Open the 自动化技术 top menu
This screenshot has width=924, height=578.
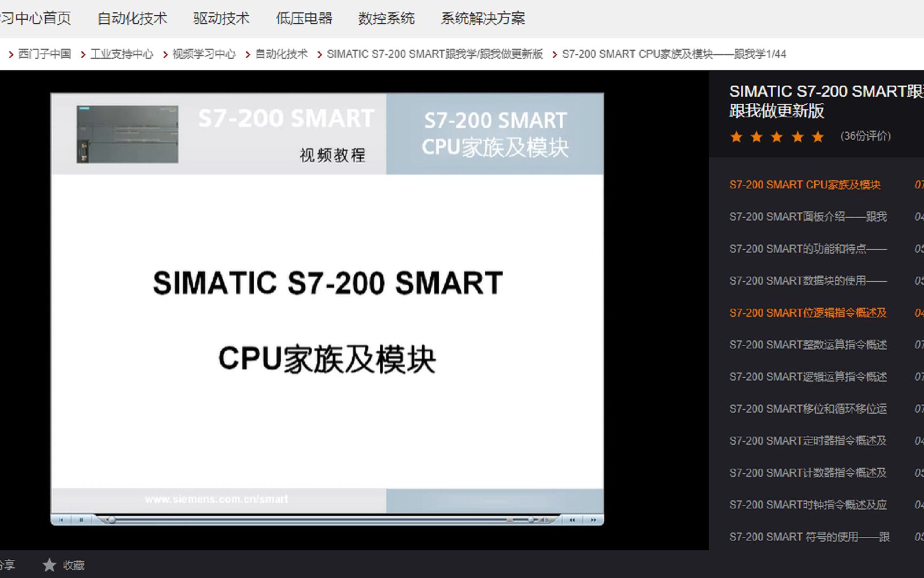click(132, 18)
